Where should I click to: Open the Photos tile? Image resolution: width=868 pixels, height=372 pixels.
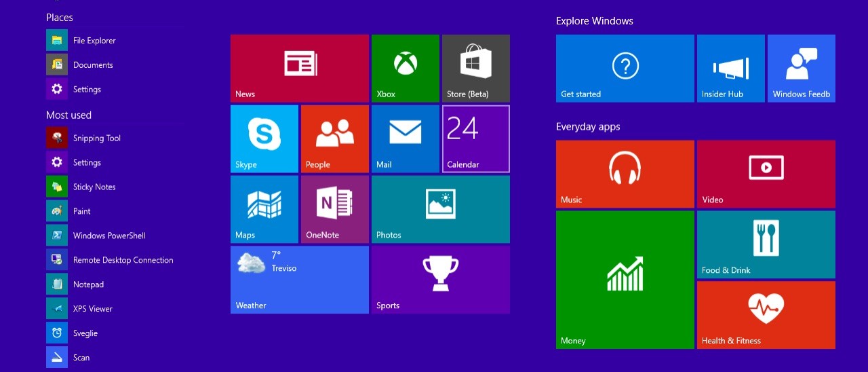tap(441, 209)
